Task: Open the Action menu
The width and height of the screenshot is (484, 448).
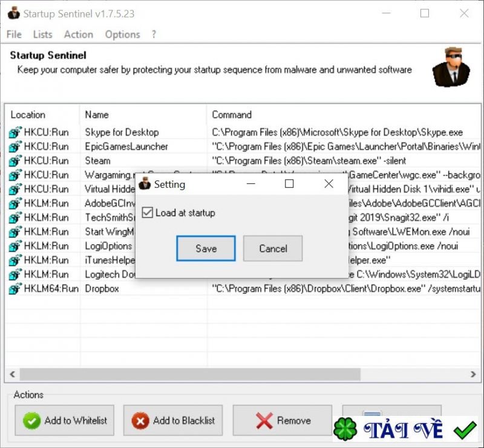Action: [79, 35]
